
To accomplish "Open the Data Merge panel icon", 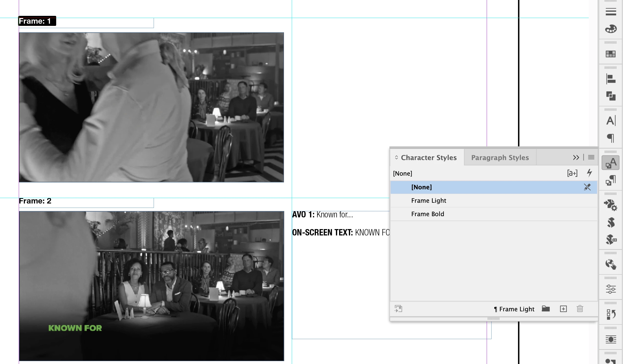I will point(611,205).
